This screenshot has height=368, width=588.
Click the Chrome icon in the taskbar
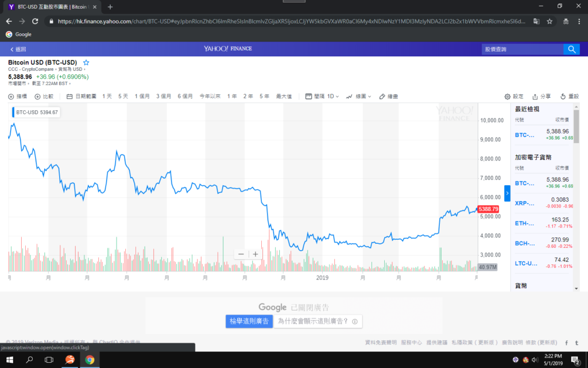tap(90, 360)
